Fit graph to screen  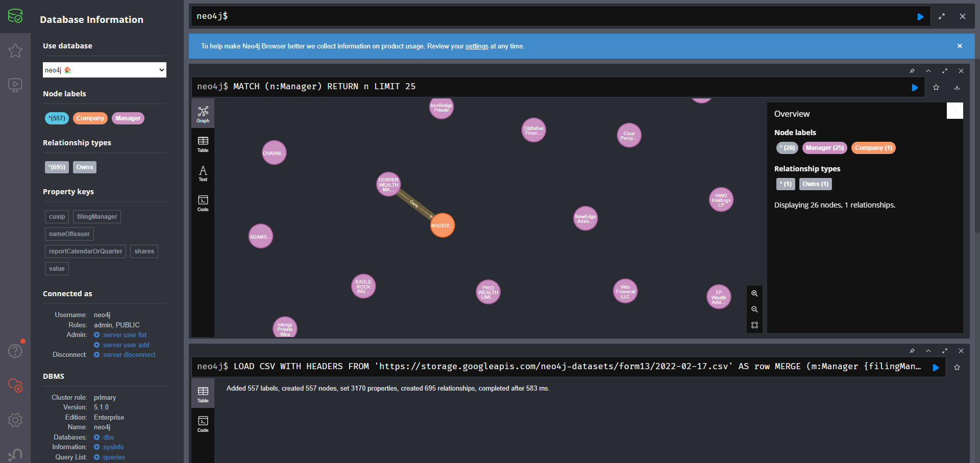coord(754,325)
